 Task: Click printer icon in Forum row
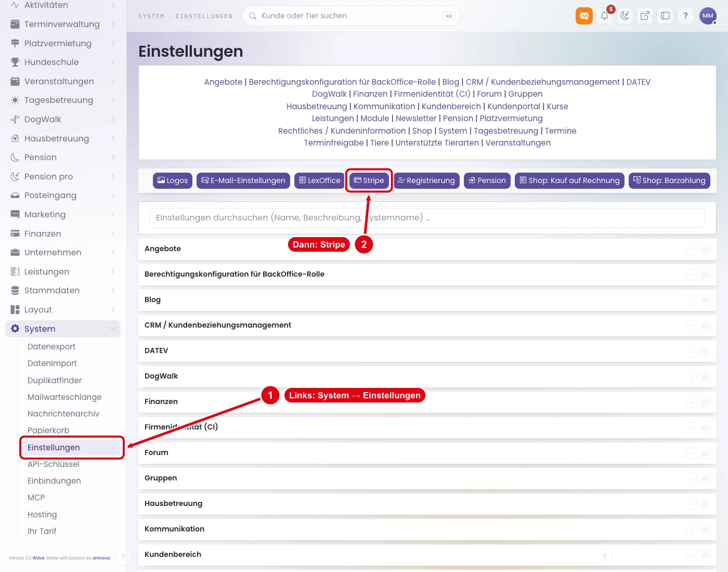705,453
